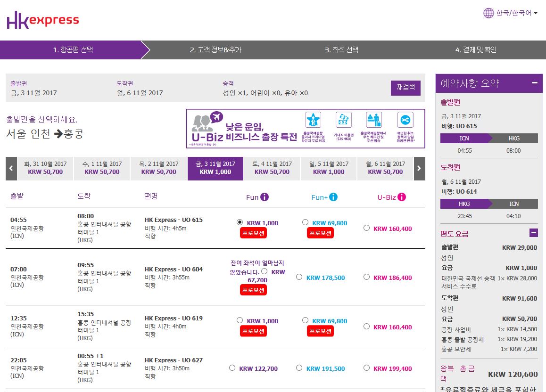This screenshot has height=392, width=546.
Task: Click the 재검색 button
Action: tap(405, 88)
